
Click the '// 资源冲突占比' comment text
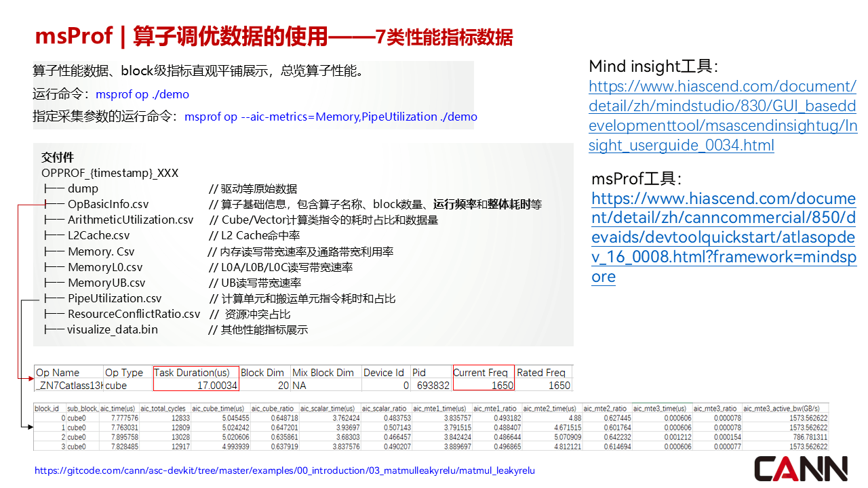pyautogui.click(x=250, y=314)
